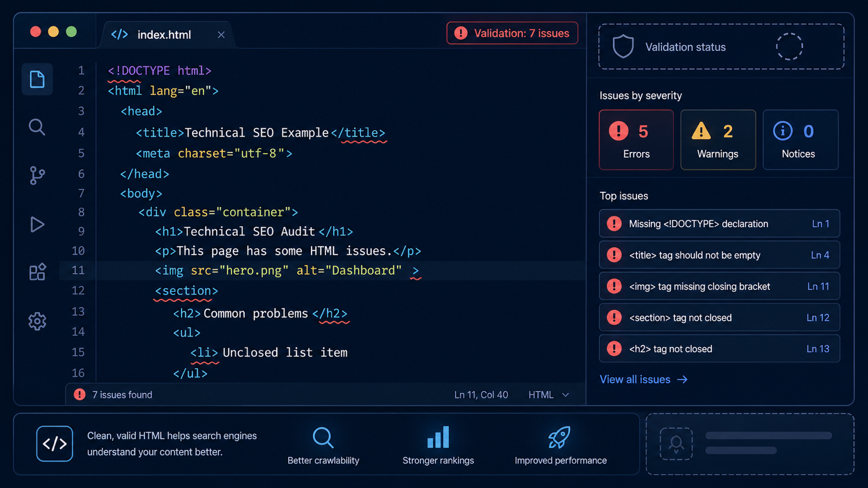Click the chevron beside HTML in status bar
The image size is (868, 488).
point(566,395)
